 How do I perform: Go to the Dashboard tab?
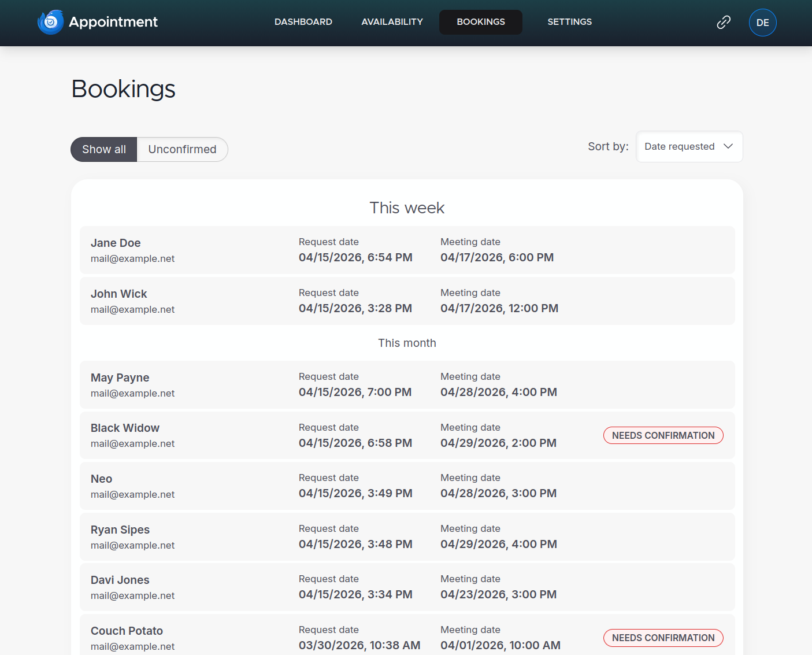[x=303, y=22]
